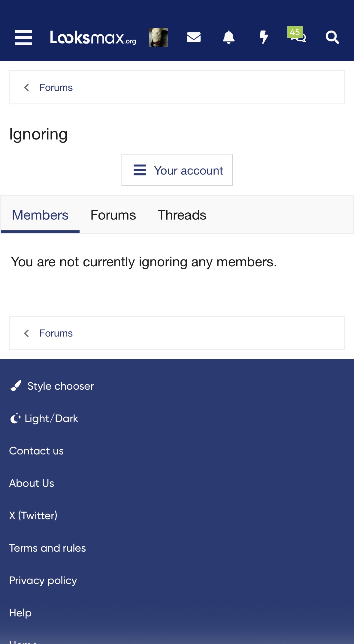Open the search magnifier icon
354x644 pixels.
coord(332,37)
